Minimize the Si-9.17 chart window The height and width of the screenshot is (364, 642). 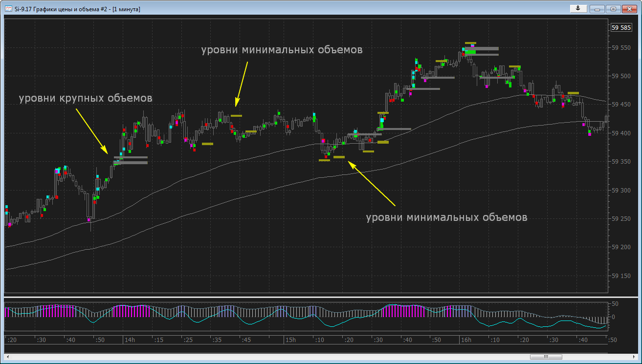click(597, 9)
